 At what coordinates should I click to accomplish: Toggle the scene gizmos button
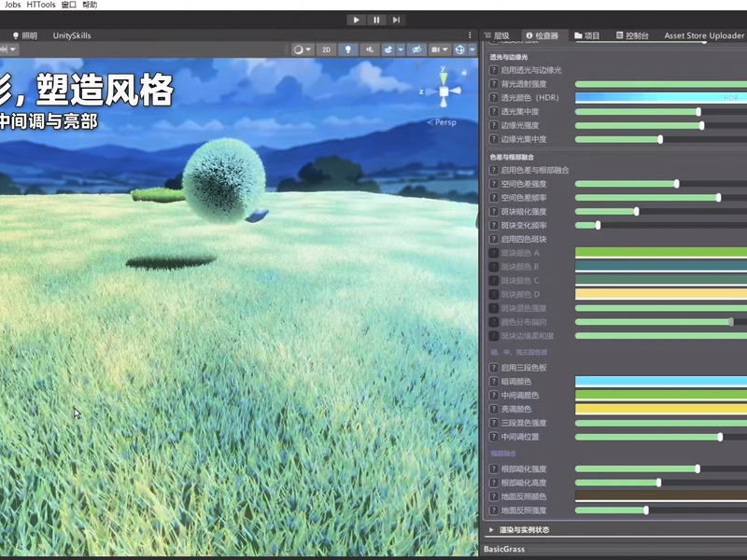(x=459, y=49)
